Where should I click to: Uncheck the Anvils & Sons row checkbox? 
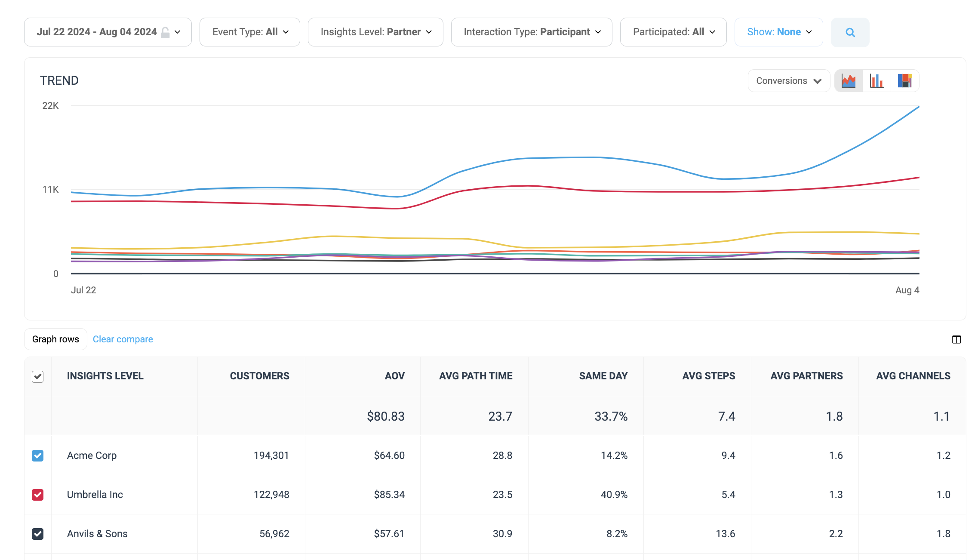[38, 534]
